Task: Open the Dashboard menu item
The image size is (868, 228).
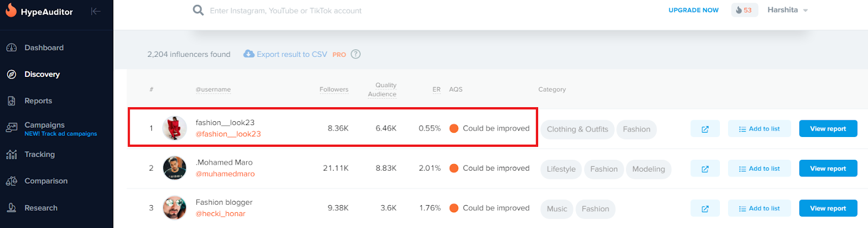Action: tap(43, 48)
